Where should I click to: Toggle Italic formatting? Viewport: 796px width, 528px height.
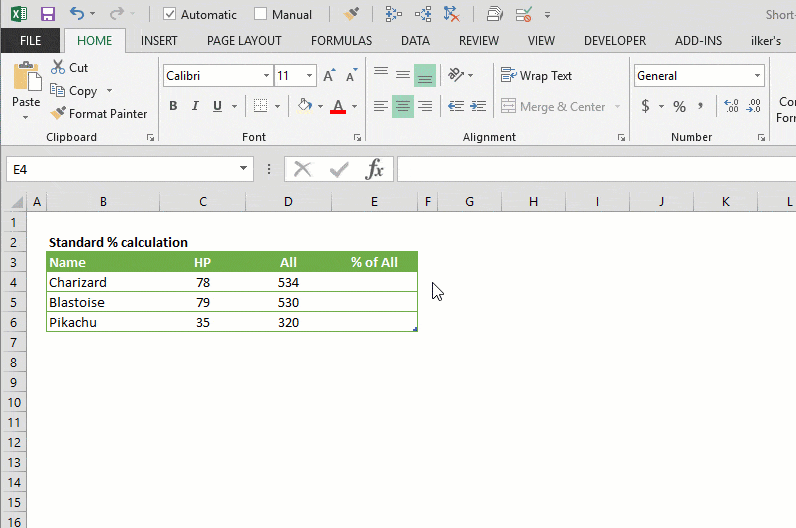(195, 106)
